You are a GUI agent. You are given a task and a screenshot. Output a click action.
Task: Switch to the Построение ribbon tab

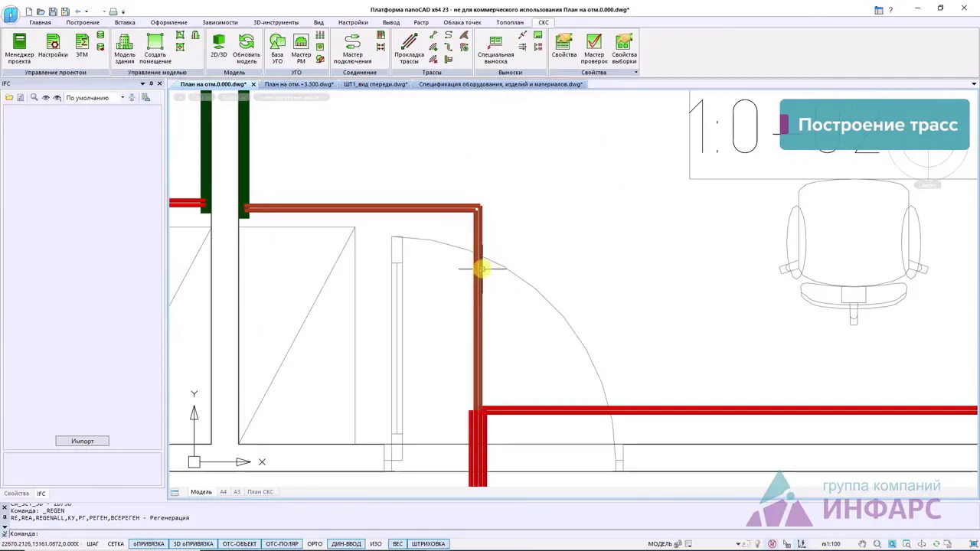click(x=83, y=22)
